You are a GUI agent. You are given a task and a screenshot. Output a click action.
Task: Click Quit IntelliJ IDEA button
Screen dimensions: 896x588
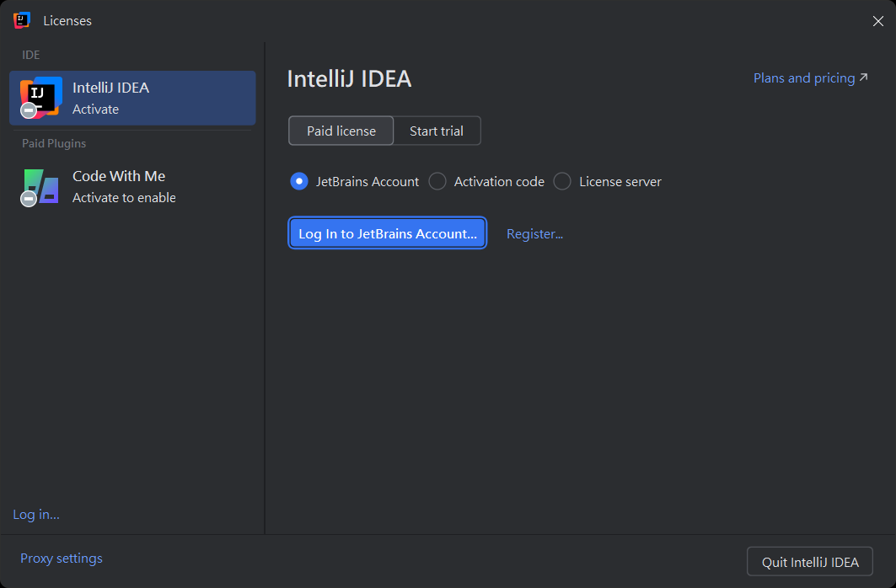pyautogui.click(x=810, y=563)
